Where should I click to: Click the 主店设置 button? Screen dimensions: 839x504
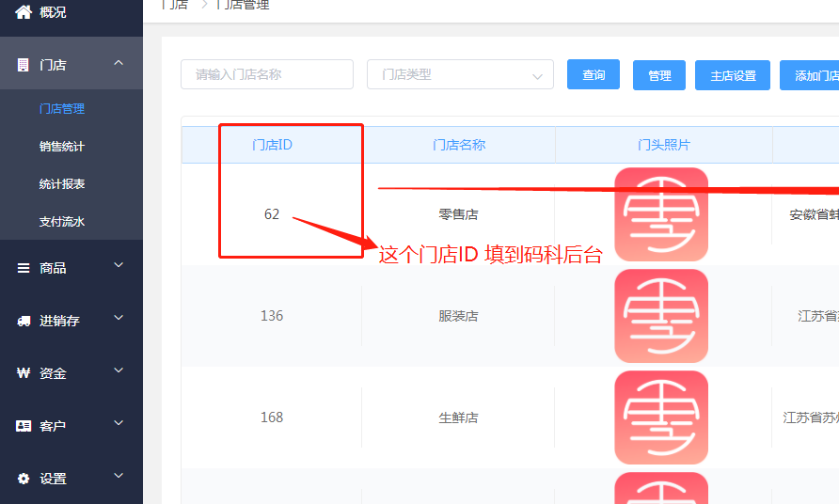click(733, 75)
